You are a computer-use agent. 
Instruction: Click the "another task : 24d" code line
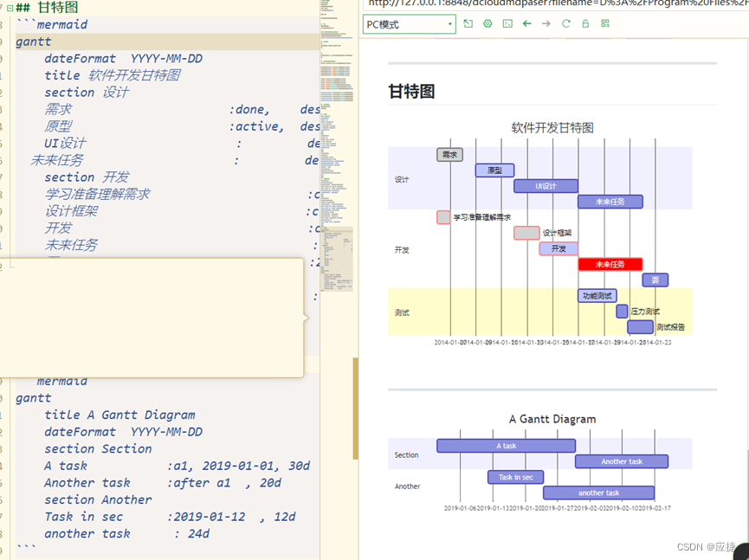coord(127,534)
